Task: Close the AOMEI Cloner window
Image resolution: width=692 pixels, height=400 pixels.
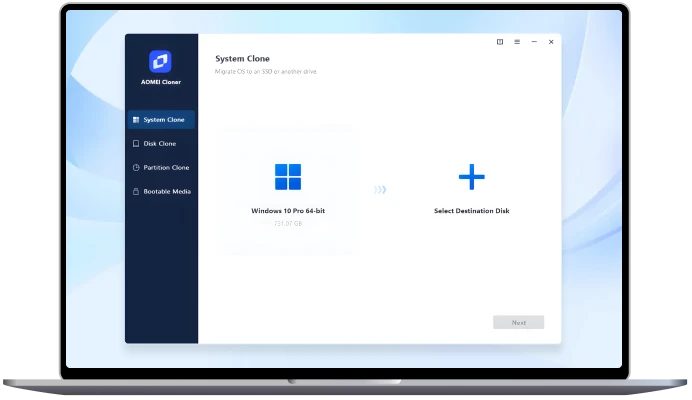Action: 551,42
